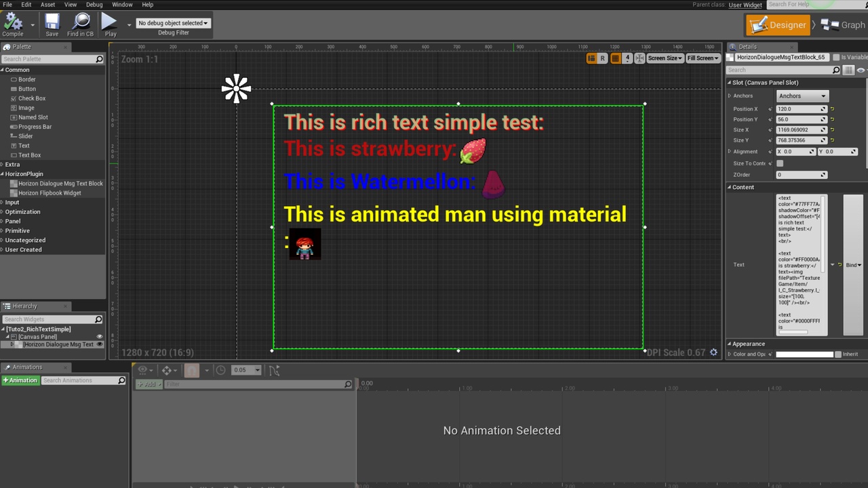Open DPI scale settings gear

pos(713,352)
